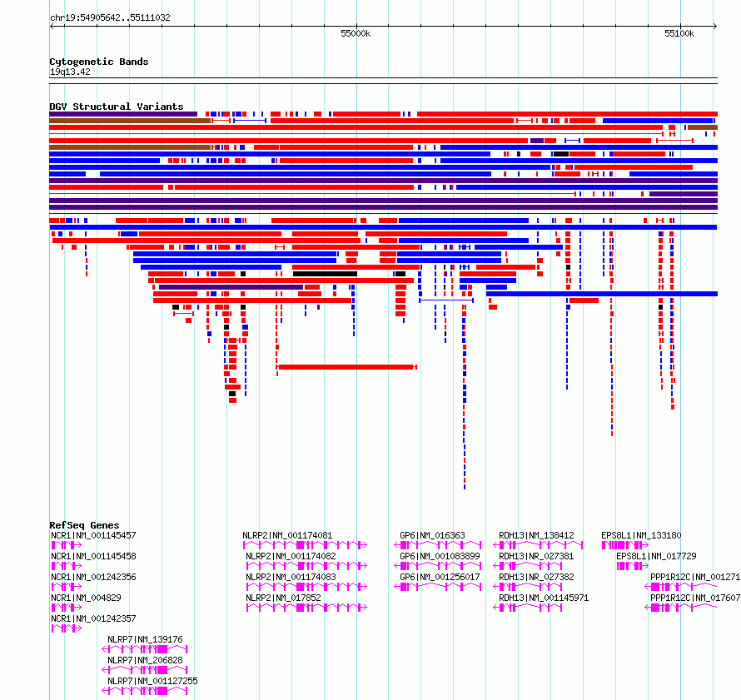Open gene label RDH13|NM_001145971
The height and width of the screenshot is (700, 741).
click(544, 598)
